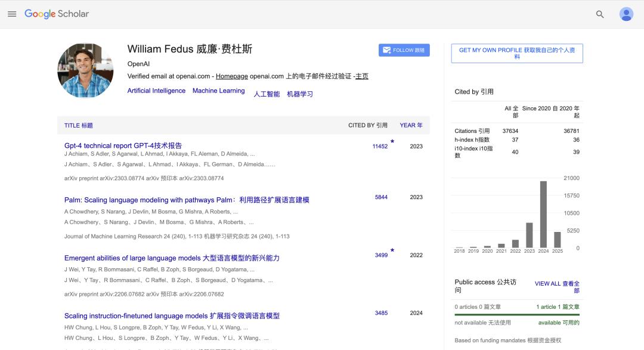Click the total Citations value 37634

tap(510, 131)
